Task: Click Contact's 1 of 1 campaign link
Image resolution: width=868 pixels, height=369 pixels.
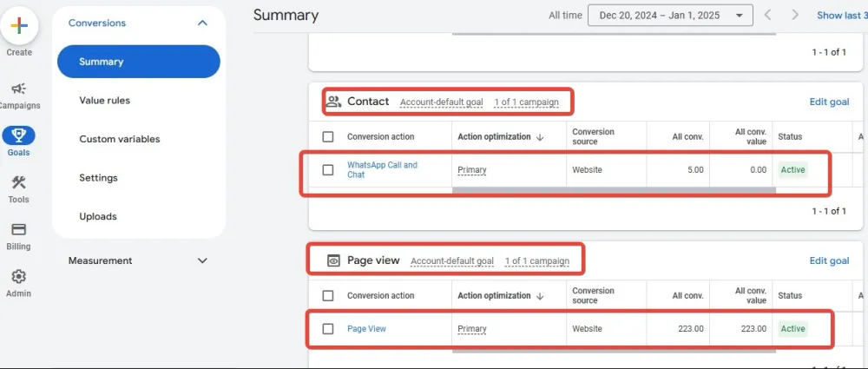Action: click(x=526, y=102)
